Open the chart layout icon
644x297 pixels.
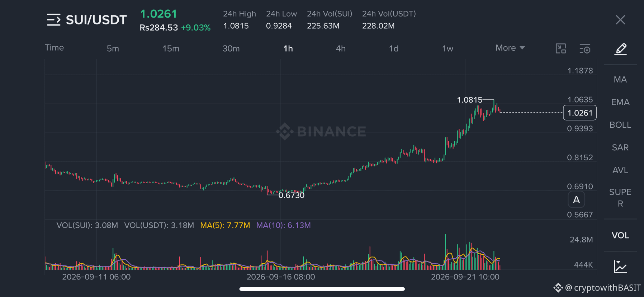point(561,48)
